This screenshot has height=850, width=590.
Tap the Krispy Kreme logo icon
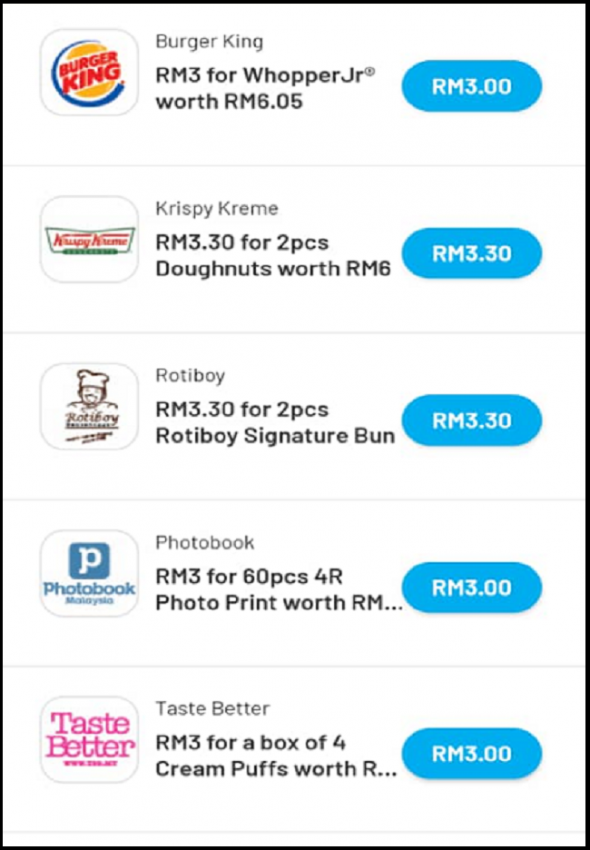89,239
